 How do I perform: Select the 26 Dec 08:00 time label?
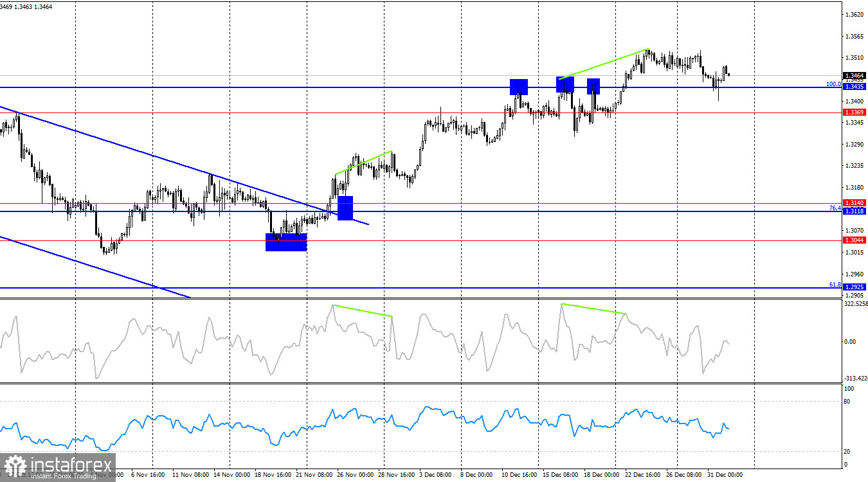[x=683, y=475]
